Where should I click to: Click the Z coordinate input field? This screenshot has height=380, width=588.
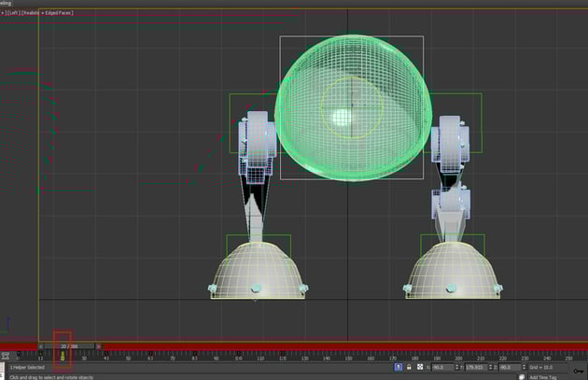(x=511, y=368)
